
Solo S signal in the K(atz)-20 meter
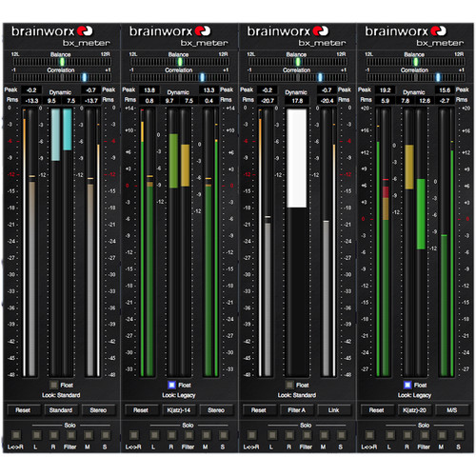pos(459,435)
